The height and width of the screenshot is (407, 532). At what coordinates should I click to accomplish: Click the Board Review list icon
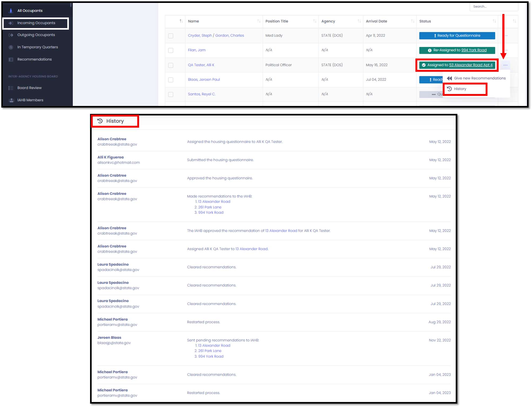point(11,88)
